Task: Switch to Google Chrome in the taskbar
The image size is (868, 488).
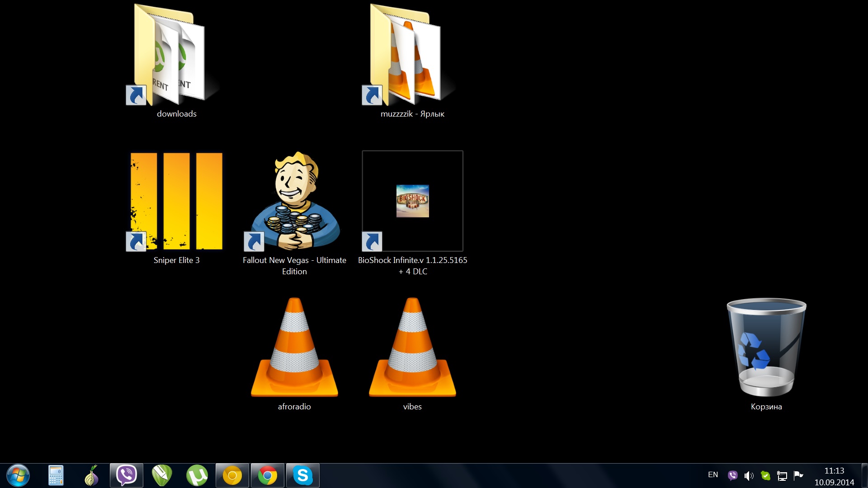Action: coord(268,475)
